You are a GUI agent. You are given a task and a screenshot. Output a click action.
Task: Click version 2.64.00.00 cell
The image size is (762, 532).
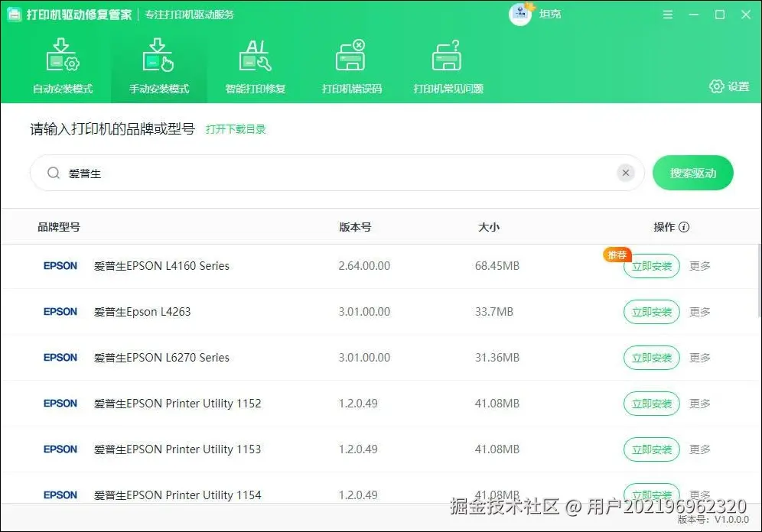[364, 266]
